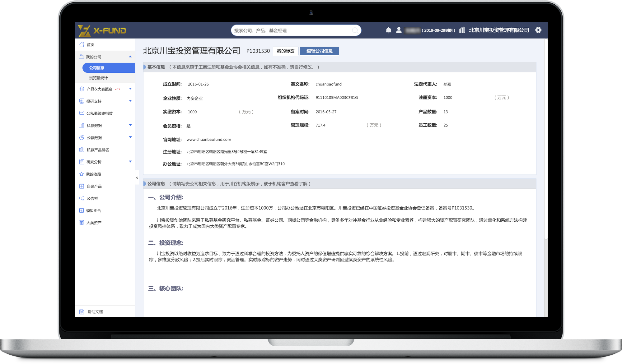Expand the 公募数据 dropdown arrow
The width and height of the screenshot is (622, 364).
pos(130,137)
